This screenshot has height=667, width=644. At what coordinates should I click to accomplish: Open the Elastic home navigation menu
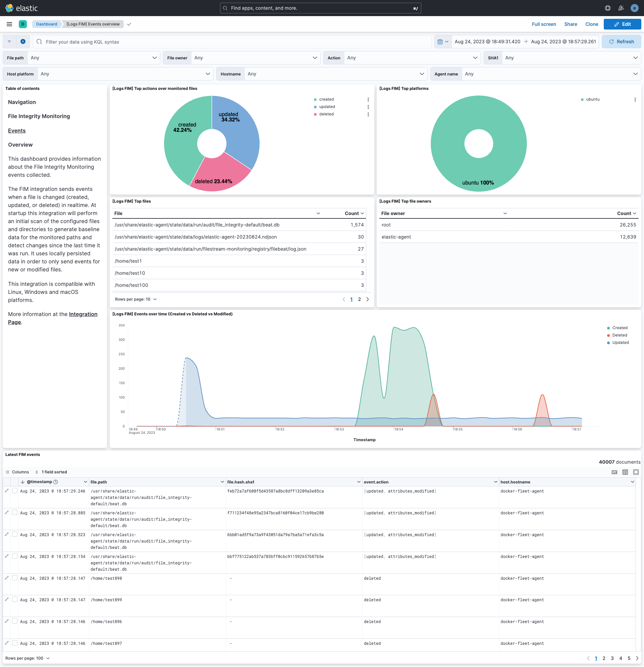(9, 24)
